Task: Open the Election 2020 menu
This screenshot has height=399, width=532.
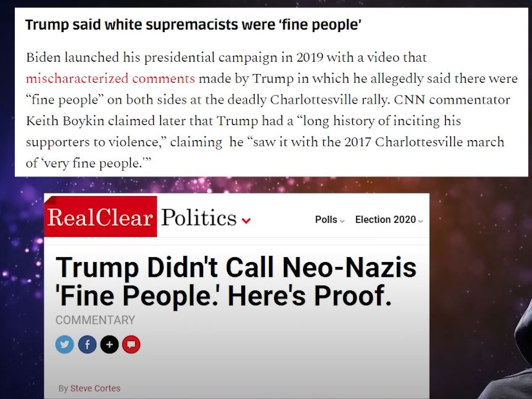Action: point(386,220)
